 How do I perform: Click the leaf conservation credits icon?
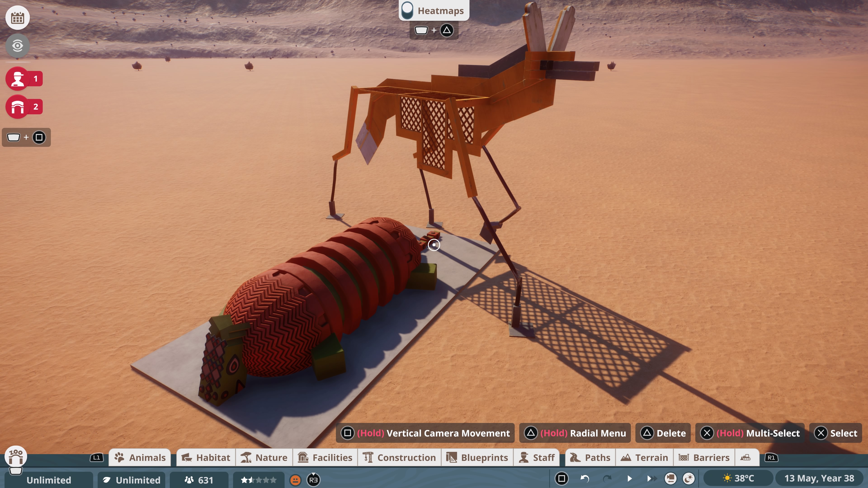pyautogui.click(x=106, y=480)
